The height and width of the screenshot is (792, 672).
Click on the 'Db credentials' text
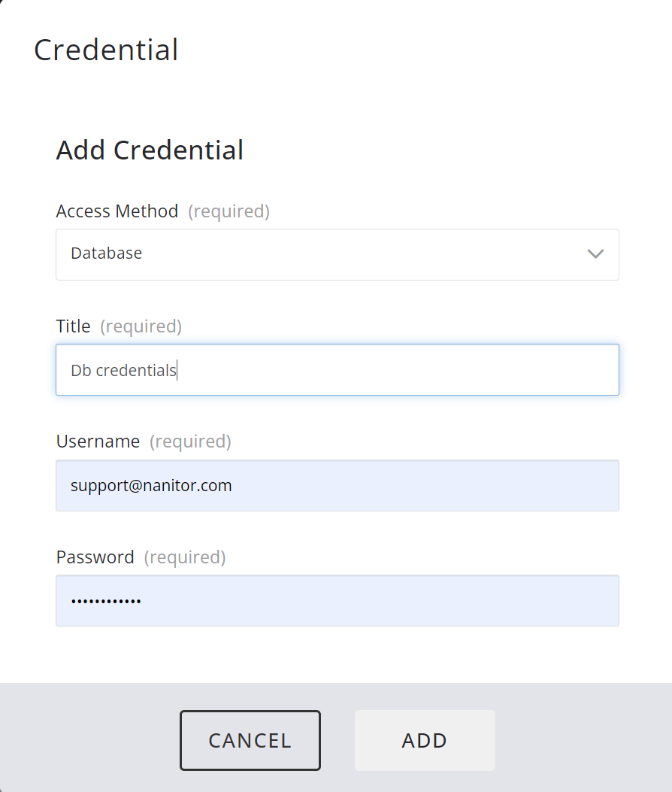click(x=123, y=370)
